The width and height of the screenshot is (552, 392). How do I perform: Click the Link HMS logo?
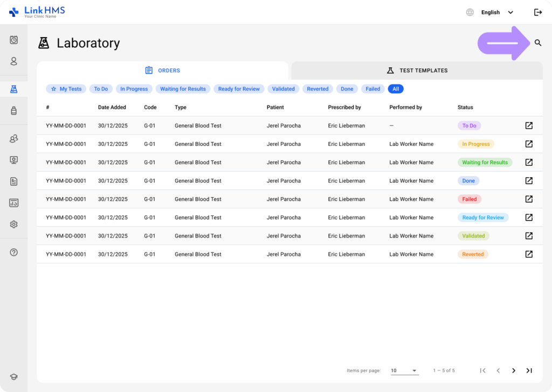click(x=37, y=12)
